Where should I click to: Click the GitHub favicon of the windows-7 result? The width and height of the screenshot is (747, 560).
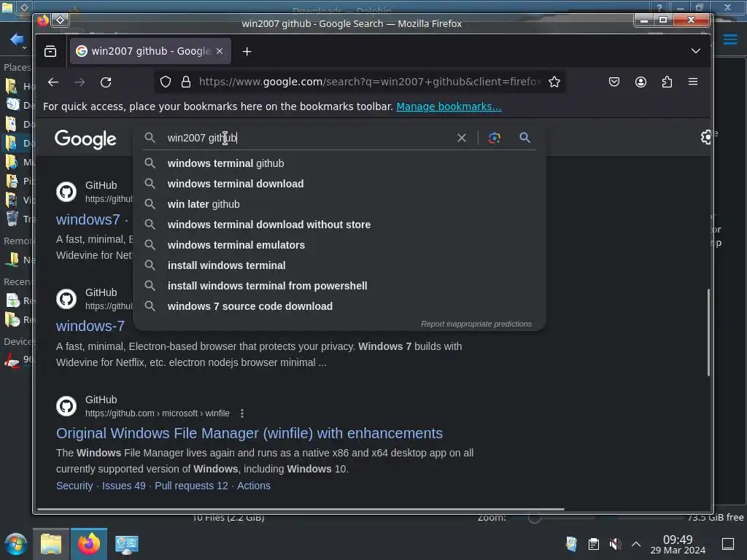tap(66, 299)
